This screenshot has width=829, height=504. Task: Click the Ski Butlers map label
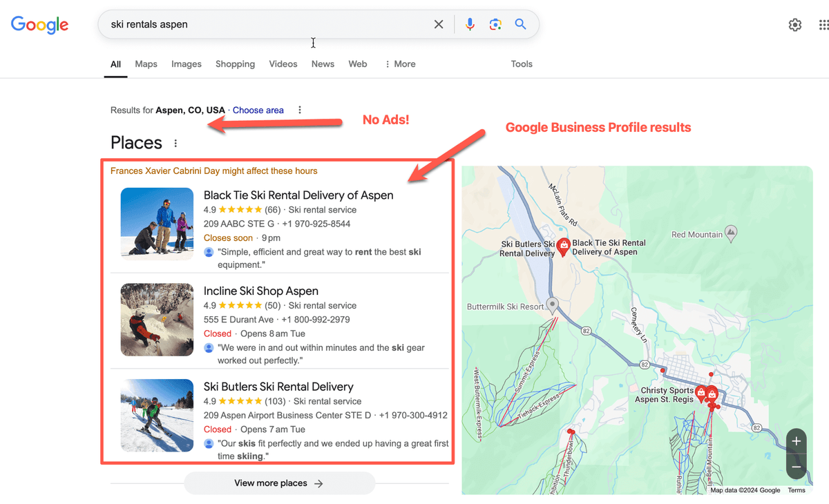(x=528, y=249)
